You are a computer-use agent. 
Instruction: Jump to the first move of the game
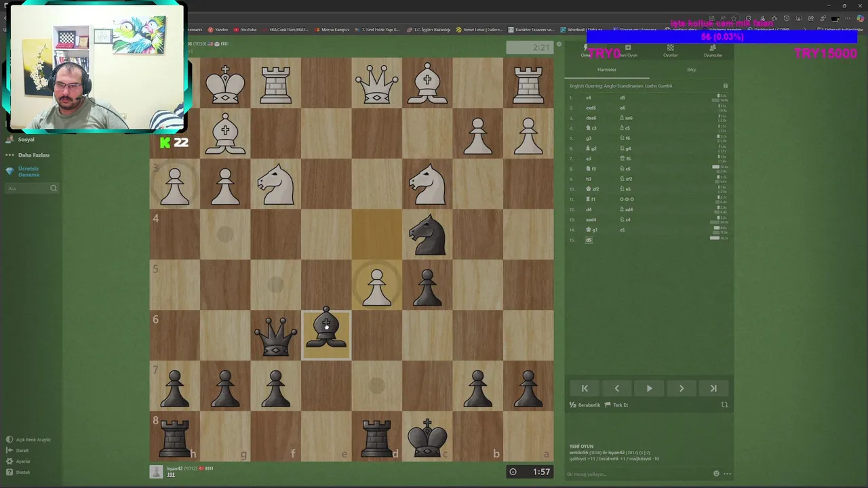pos(585,388)
